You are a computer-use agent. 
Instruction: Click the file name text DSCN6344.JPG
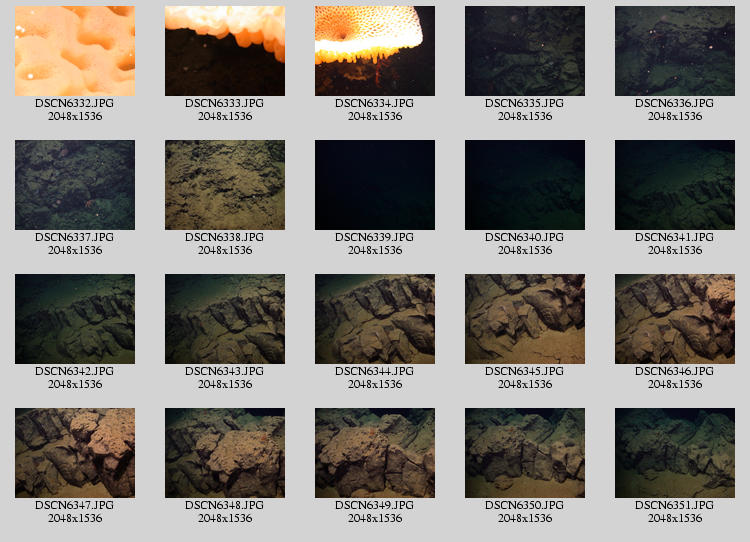point(375,371)
